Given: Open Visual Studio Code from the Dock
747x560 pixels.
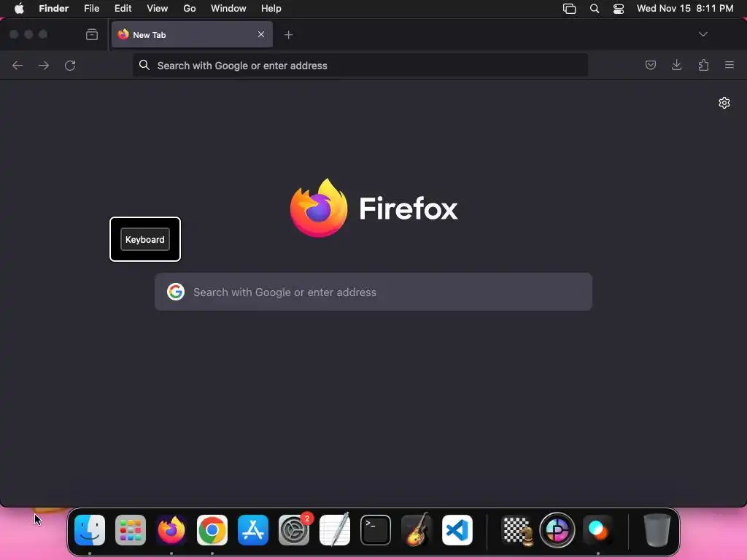Looking at the screenshot, I should [x=457, y=530].
